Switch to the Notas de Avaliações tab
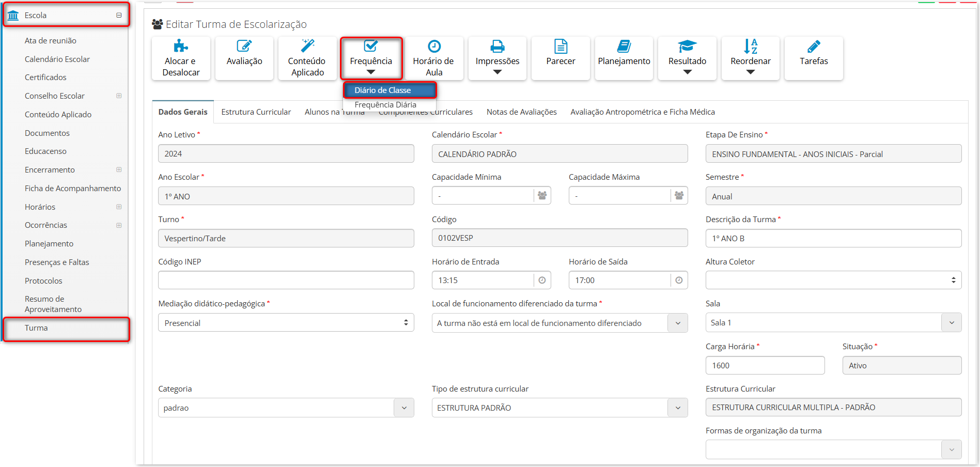The height and width of the screenshot is (467, 980). [x=521, y=112]
